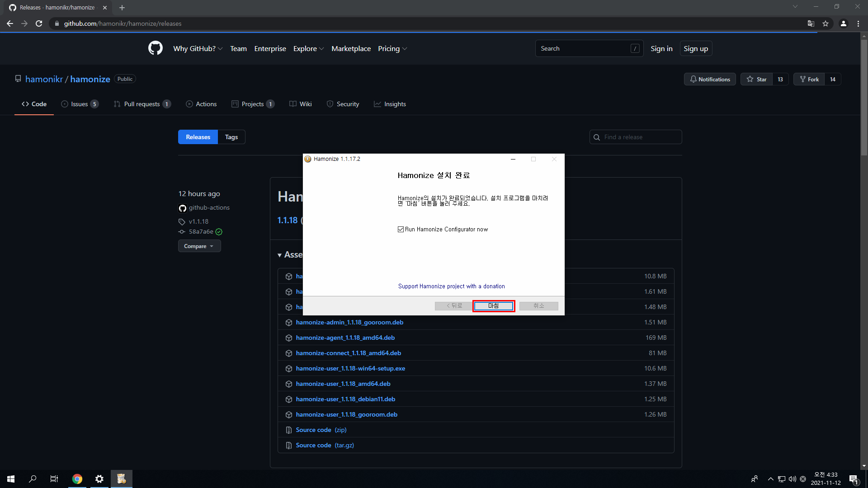The width and height of the screenshot is (868, 488).
Task: Open the Pull requests tab
Action: [x=142, y=104]
